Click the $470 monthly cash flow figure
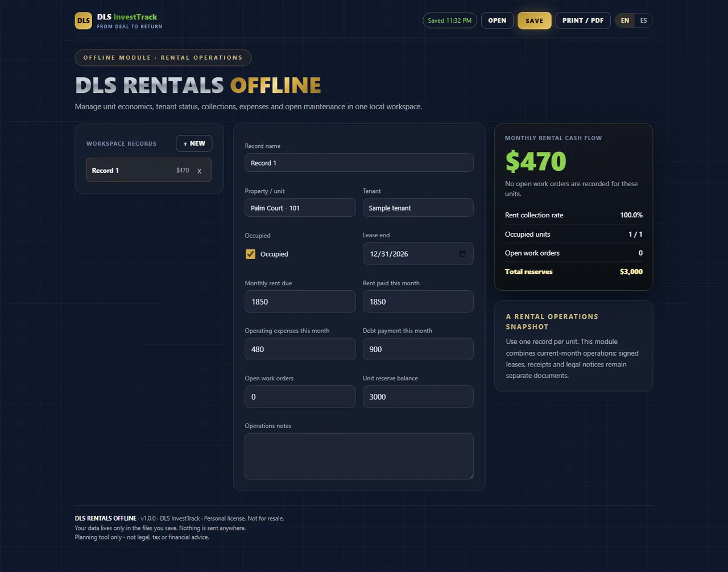The image size is (728, 572). (536, 161)
